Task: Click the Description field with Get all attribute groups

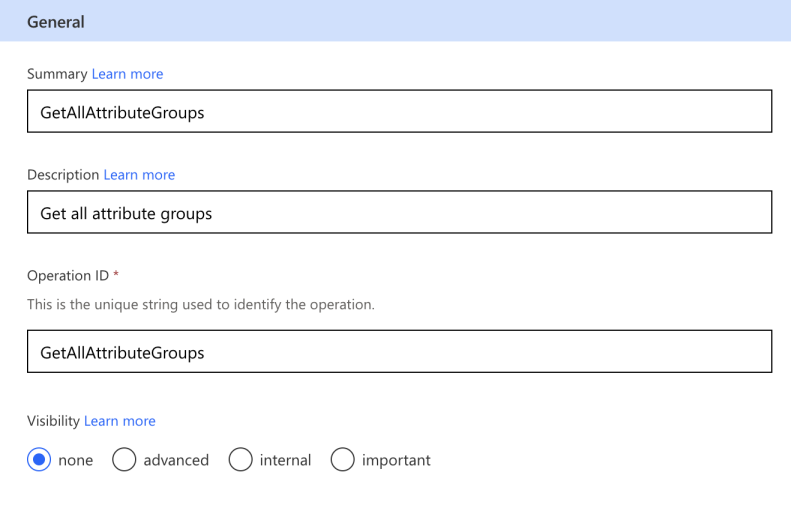Action: (400, 212)
